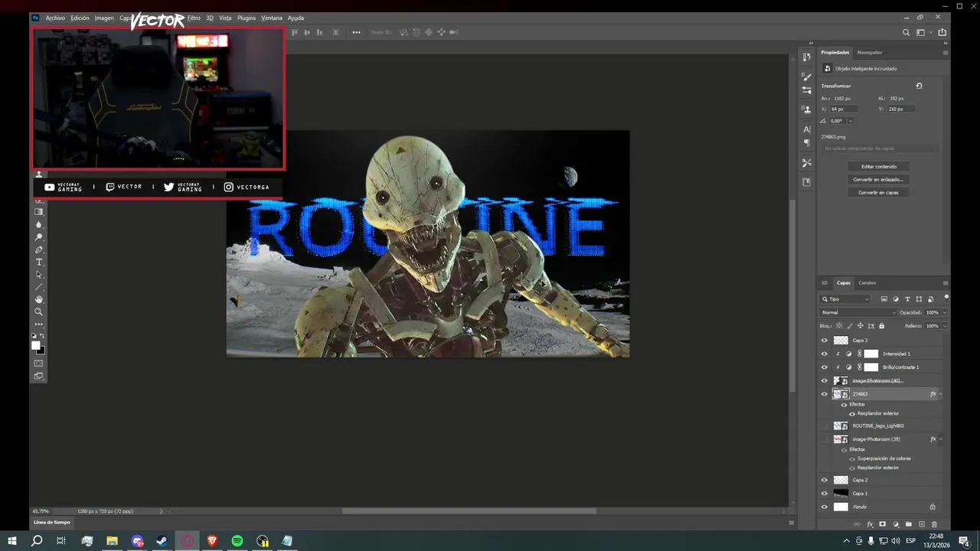Open the Archivo menu

coord(55,18)
